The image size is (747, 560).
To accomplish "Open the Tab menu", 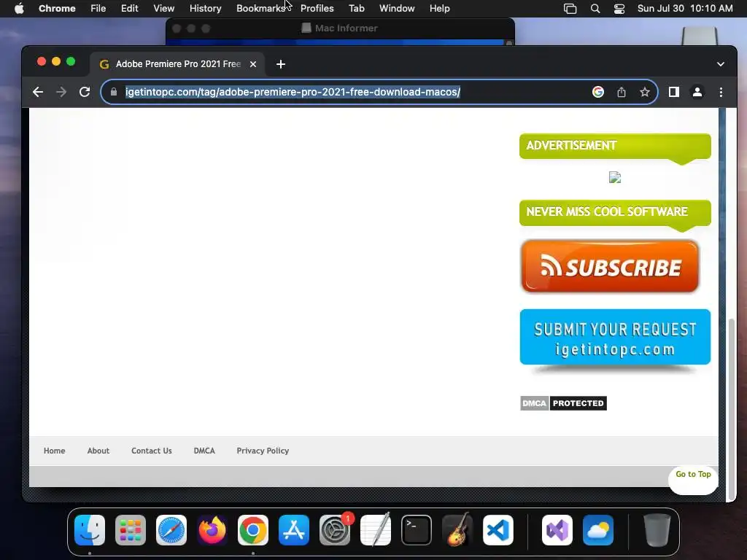I will [356, 9].
